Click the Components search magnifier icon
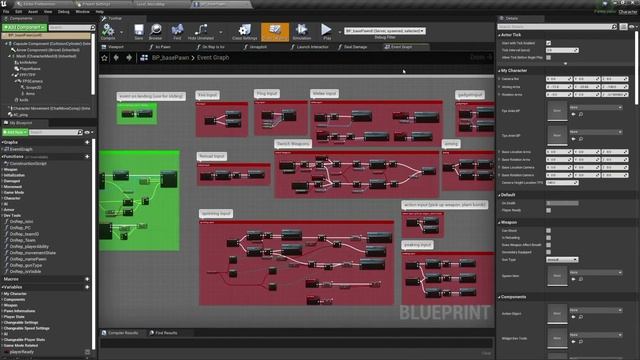The image size is (640, 360). tap(92, 27)
